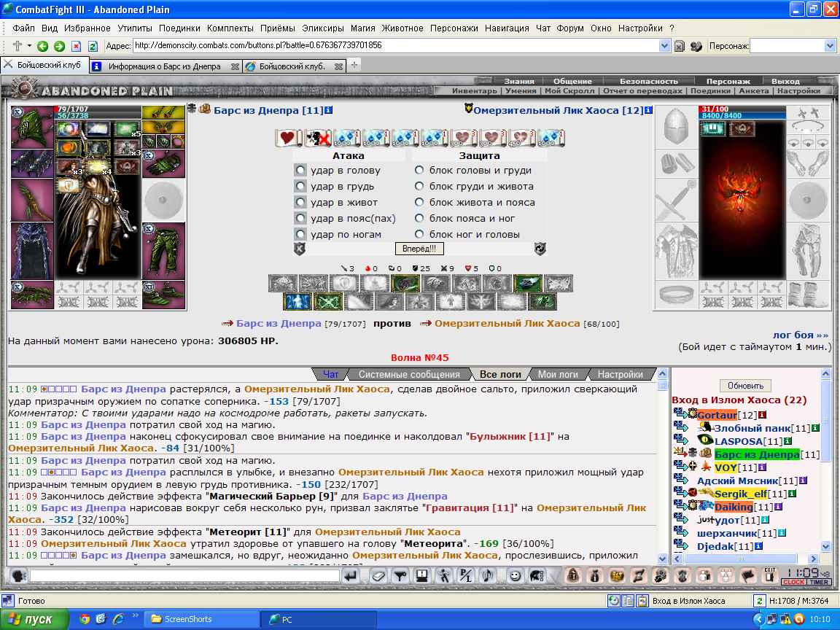Open Internet Explorer from quick launch
This screenshot has width=840, height=630.
[118, 619]
